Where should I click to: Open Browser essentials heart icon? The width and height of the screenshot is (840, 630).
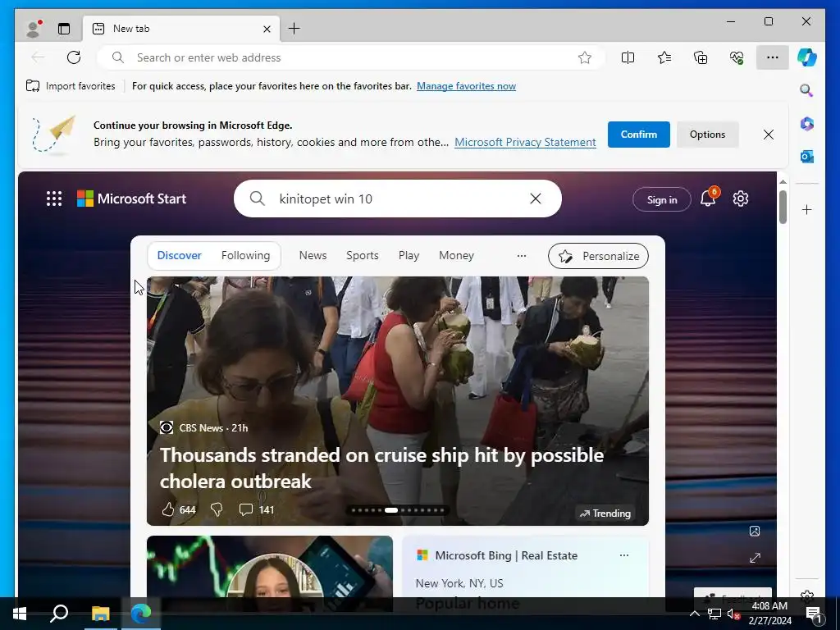(x=737, y=57)
